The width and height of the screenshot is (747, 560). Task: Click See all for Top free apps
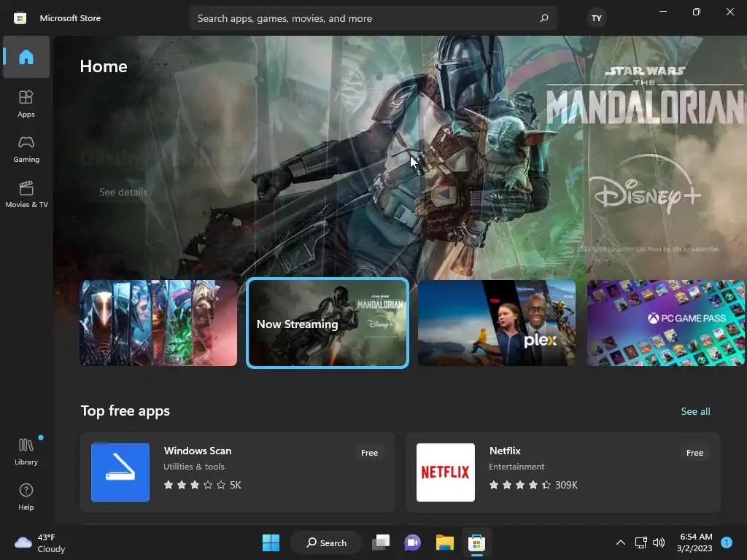click(x=695, y=411)
